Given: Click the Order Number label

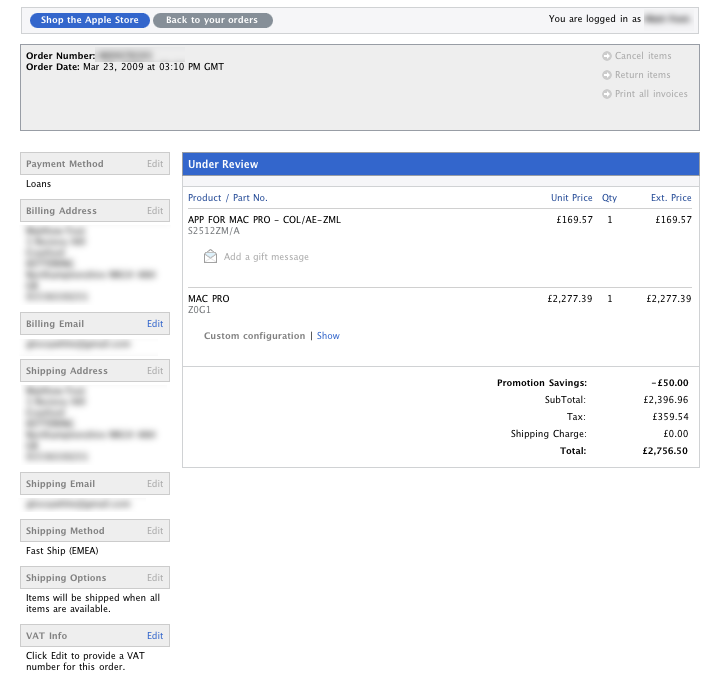Looking at the screenshot, I should (x=60, y=56).
